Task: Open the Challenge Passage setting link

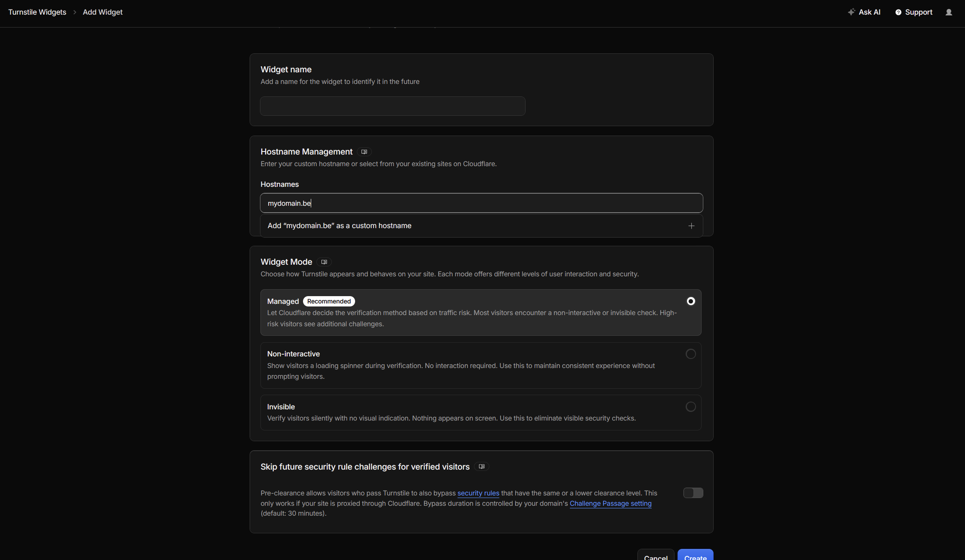Action: [x=610, y=503]
